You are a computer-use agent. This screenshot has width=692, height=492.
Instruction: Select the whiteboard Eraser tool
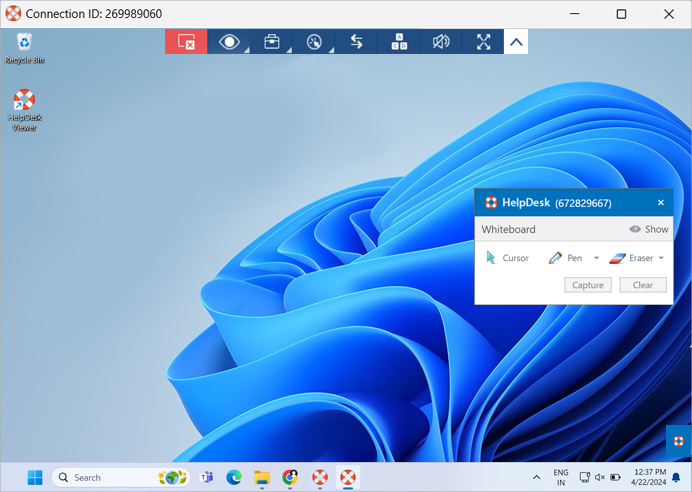coord(631,258)
